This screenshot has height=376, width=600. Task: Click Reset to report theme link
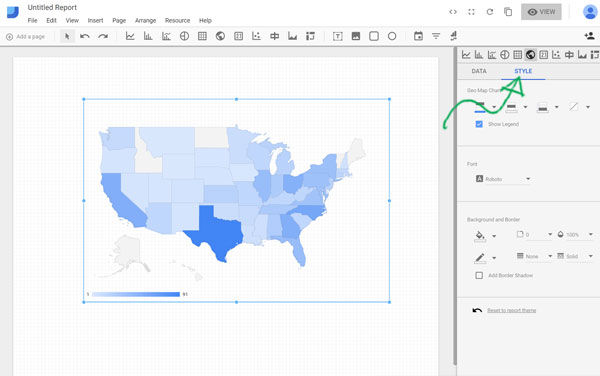click(x=511, y=310)
